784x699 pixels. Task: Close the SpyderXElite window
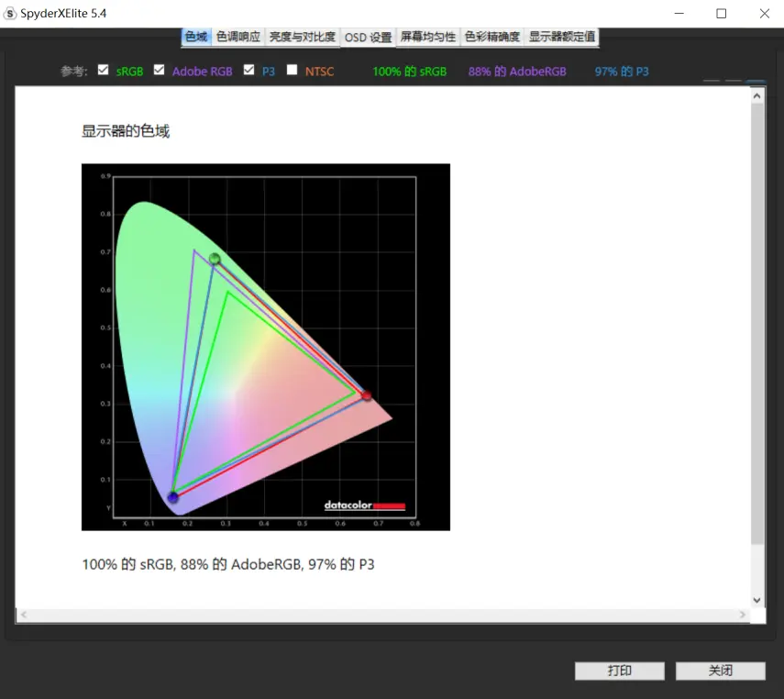point(765,14)
